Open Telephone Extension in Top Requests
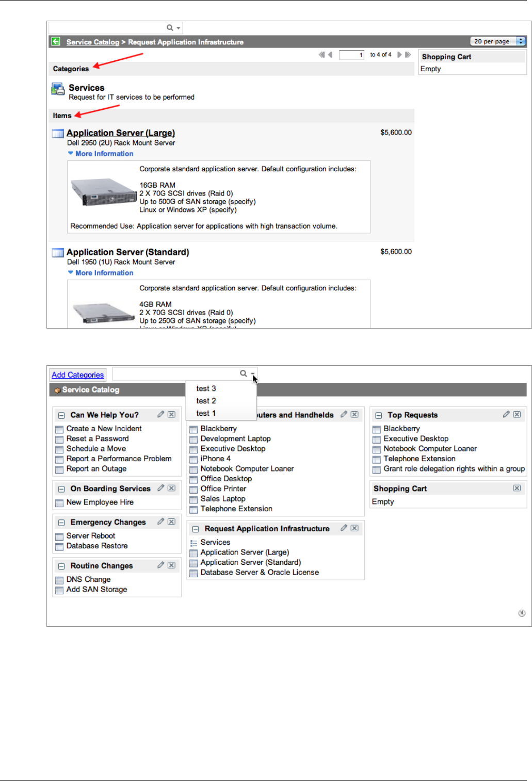The image size is (532, 781). 420,459
